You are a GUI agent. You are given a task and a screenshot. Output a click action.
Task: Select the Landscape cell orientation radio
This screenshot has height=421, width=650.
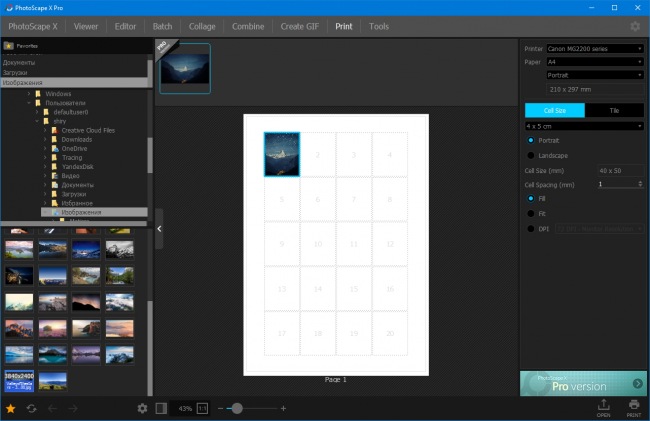pyautogui.click(x=531, y=155)
